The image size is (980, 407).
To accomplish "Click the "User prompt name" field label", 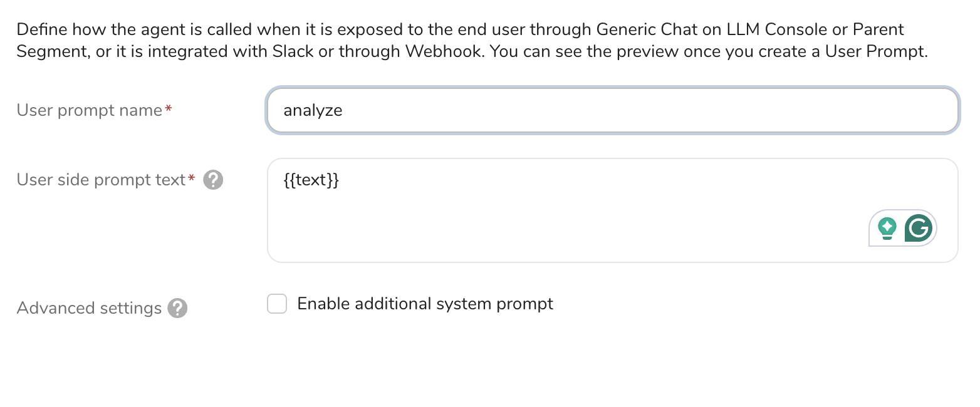I will click(90, 111).
